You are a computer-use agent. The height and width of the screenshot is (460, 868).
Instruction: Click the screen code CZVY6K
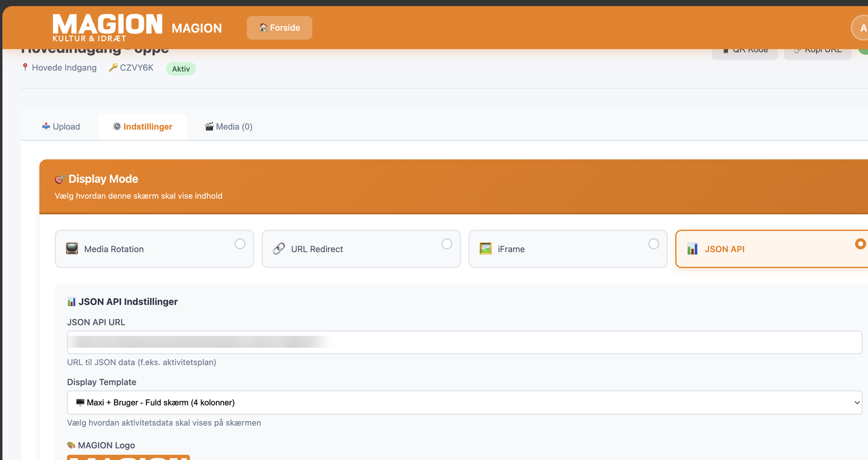coord(137,68)
